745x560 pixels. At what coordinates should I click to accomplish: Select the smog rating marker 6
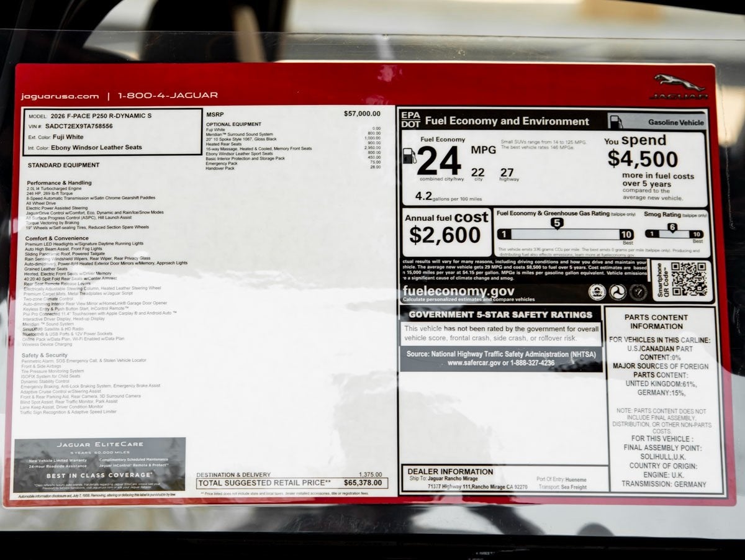(672, 227)
